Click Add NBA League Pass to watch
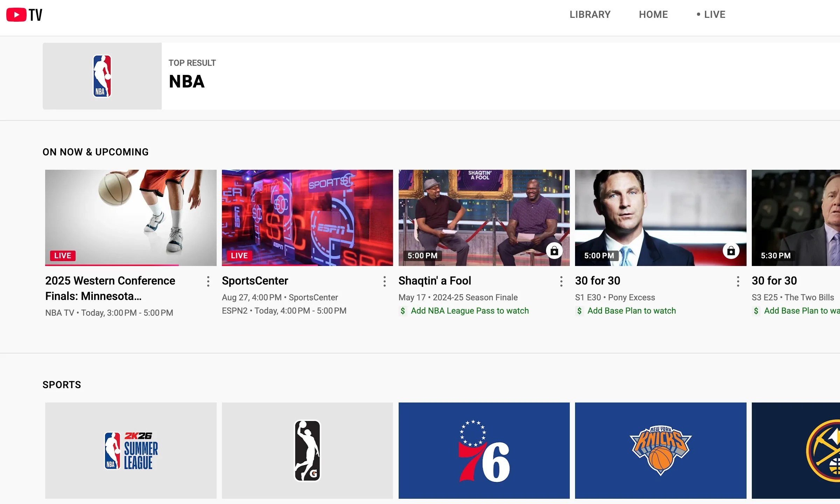The image size is (840, 504). point(470,311)
